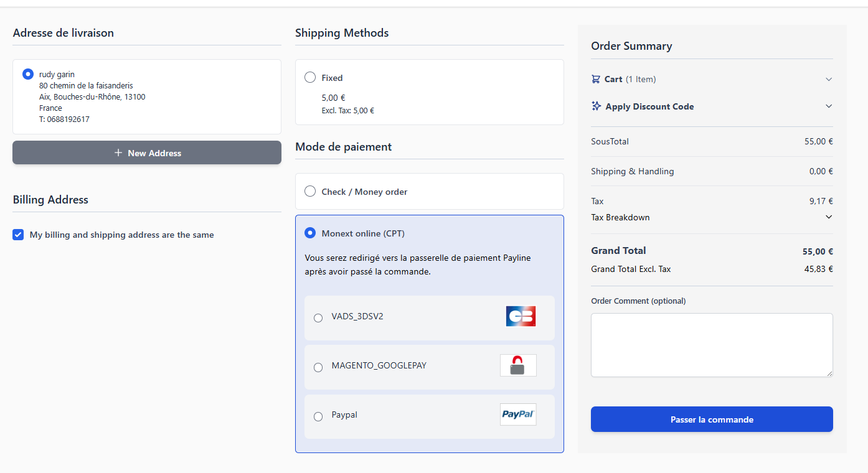The image size is (868, 473).
Task: Choose the Paypal radio option
Action: pos(318,416)
